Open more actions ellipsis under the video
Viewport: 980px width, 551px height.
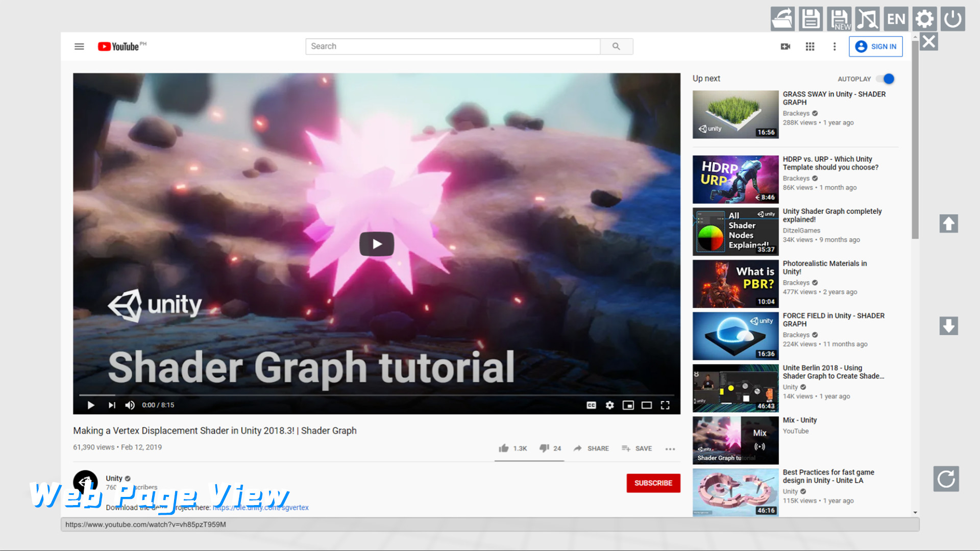[x=670, y=448]
